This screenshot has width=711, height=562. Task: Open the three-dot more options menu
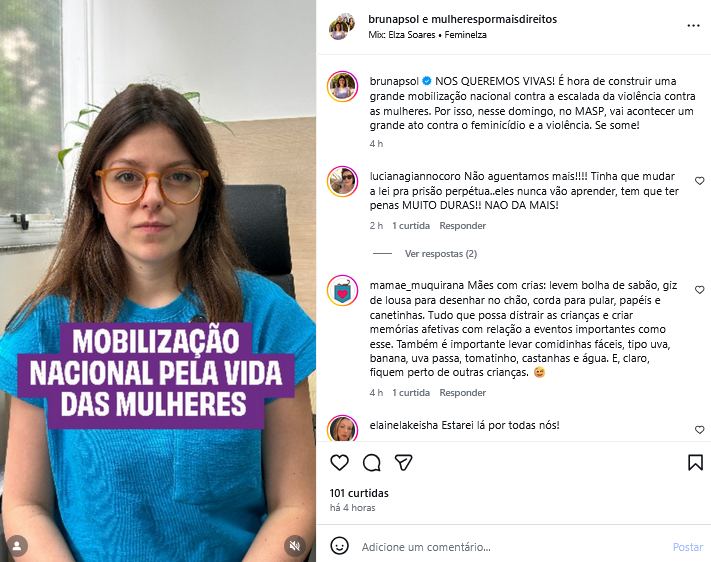point(693,26)
